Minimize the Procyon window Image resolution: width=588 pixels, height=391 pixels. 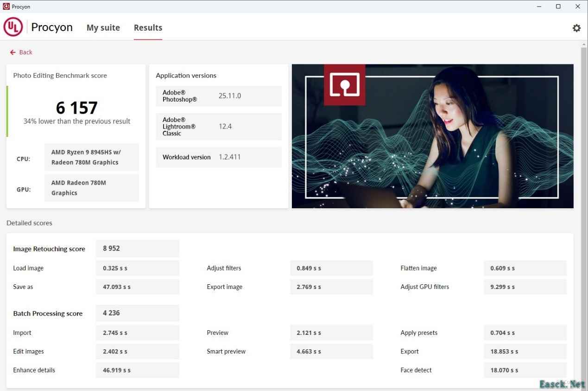(x=539, y=6)
